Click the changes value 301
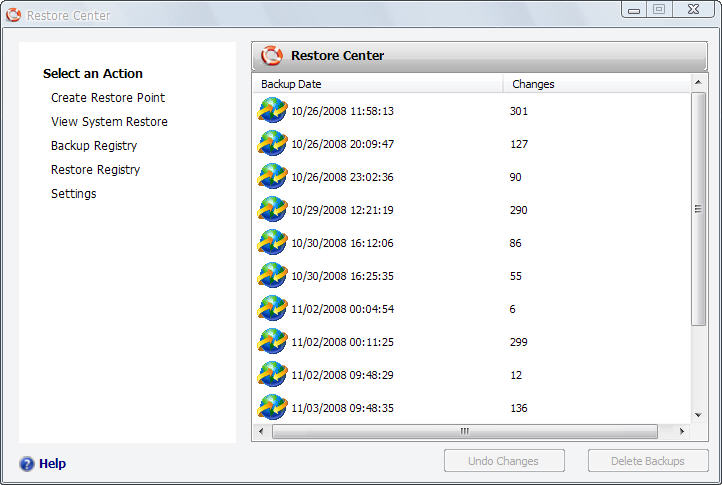The image size is (722, 485). pos(518,111)
